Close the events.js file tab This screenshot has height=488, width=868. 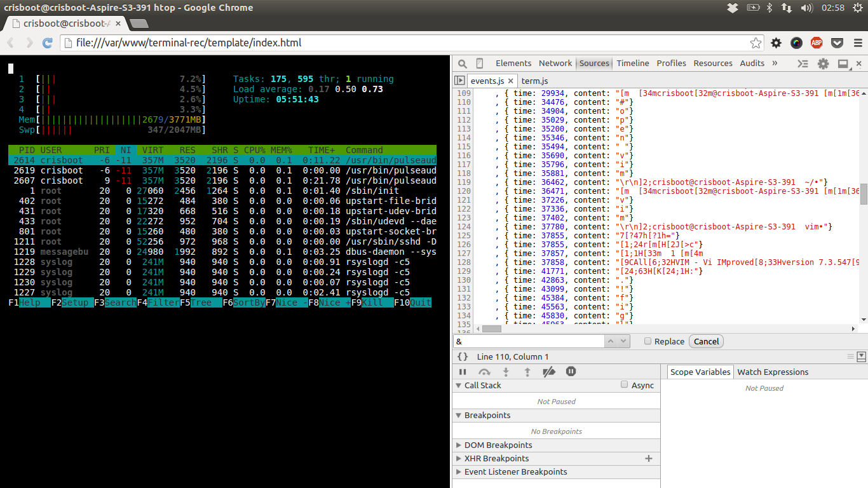point(512,81)
